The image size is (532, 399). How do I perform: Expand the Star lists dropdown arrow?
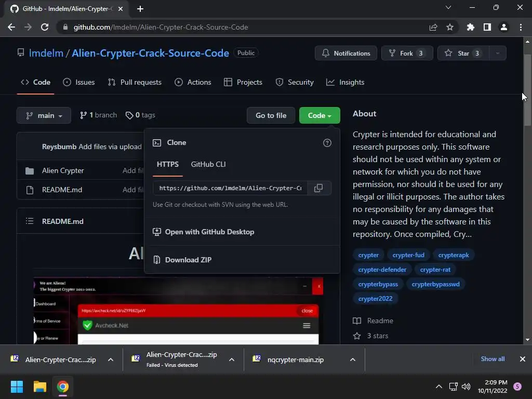pos(498,54)
